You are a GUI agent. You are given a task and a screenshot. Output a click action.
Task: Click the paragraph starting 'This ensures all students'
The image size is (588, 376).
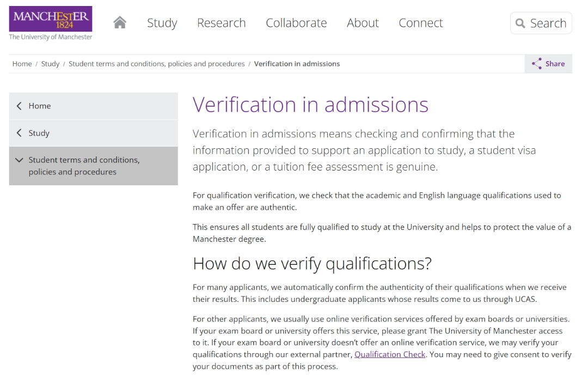382,233
